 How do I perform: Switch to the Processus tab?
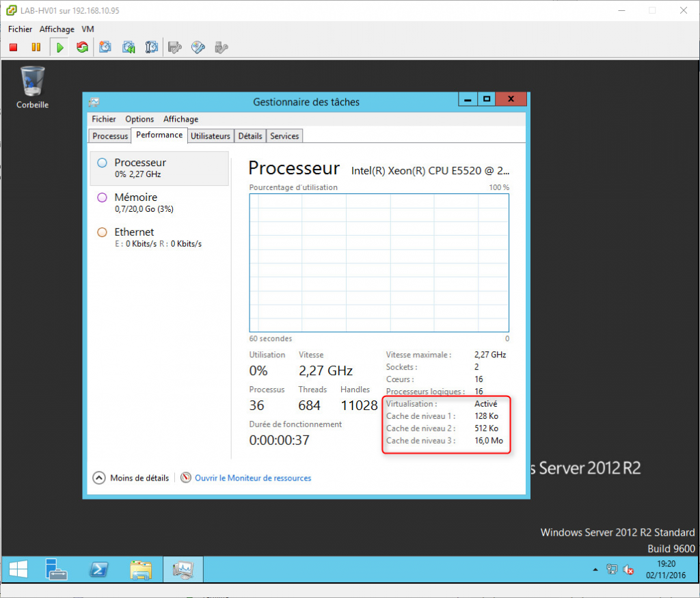[110, 136]
